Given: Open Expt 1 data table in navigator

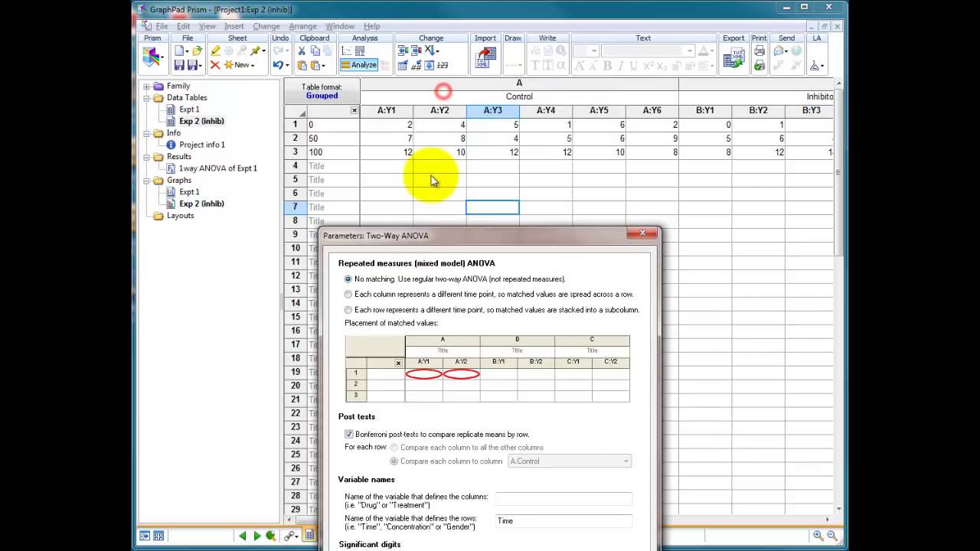Looking at the screenshot, I should (188, 109).
